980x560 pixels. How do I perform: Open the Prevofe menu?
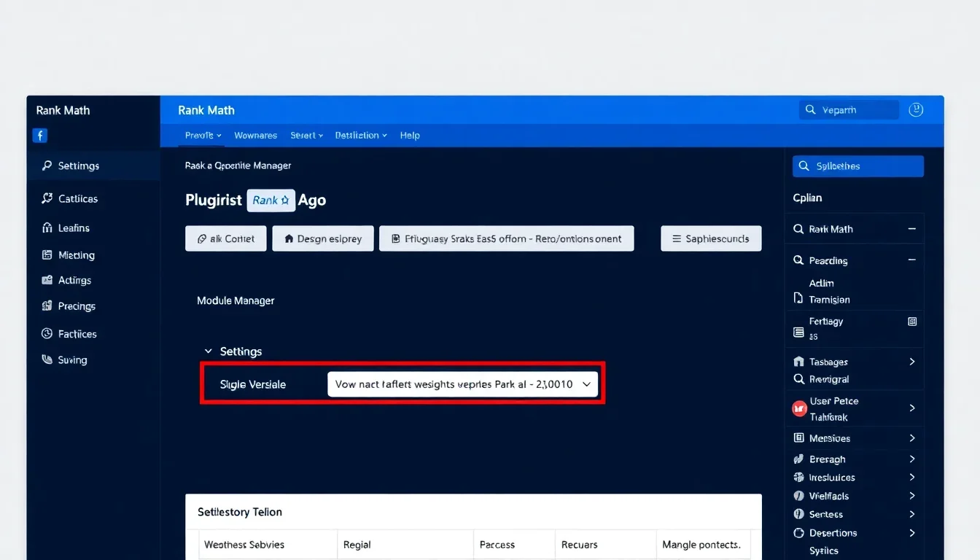coord(203,136)
